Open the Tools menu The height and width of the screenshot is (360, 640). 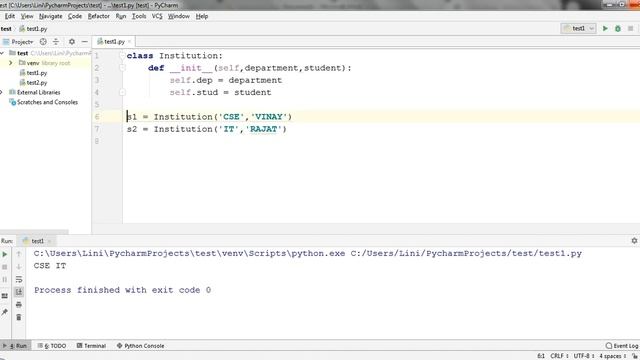pos(139,16)
